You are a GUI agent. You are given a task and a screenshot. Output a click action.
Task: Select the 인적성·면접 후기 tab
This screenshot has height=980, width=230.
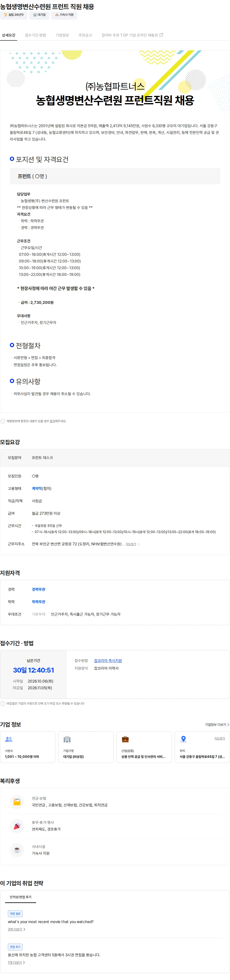click(21, 897)
